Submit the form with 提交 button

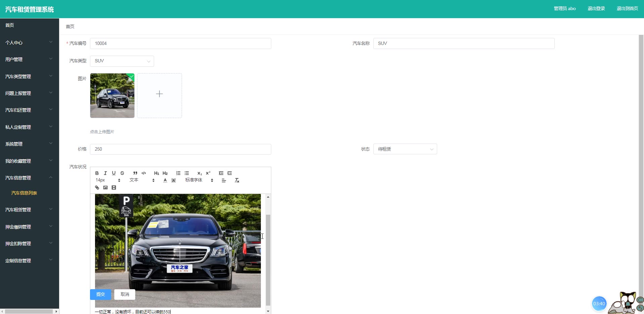tap(100, 294)
